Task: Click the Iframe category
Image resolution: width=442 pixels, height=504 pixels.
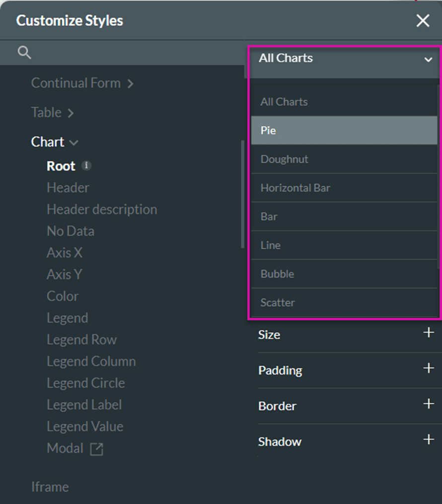Action: click(50, 487)
